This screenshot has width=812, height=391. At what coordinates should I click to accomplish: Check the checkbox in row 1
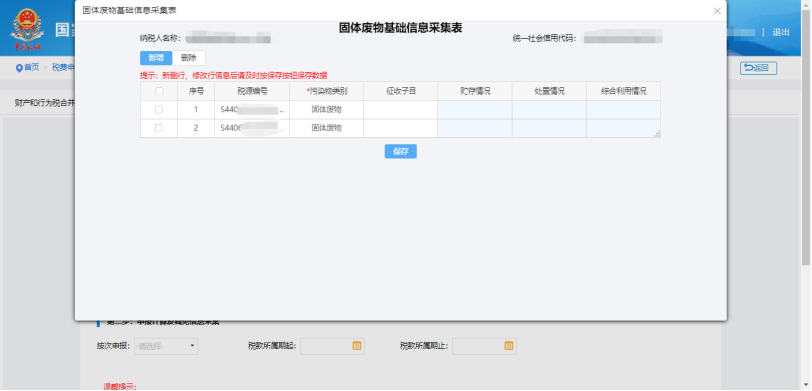tap(159, 110)
